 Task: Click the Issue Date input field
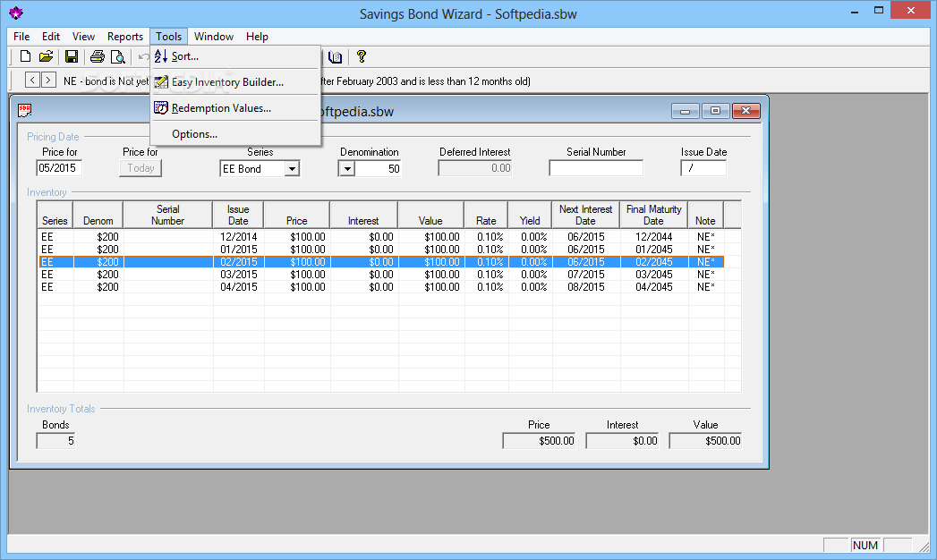pos(703,168)
